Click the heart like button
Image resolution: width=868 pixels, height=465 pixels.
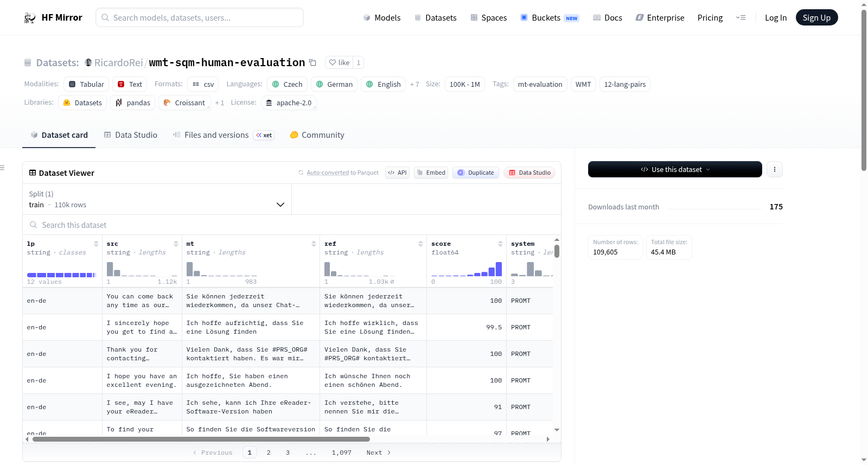coord(339,62)
